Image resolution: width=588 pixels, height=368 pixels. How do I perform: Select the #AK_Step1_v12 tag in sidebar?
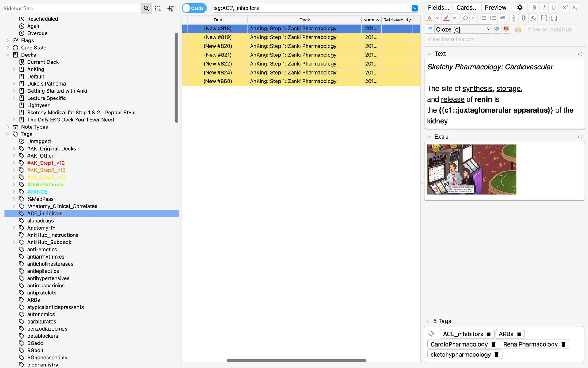46,163
